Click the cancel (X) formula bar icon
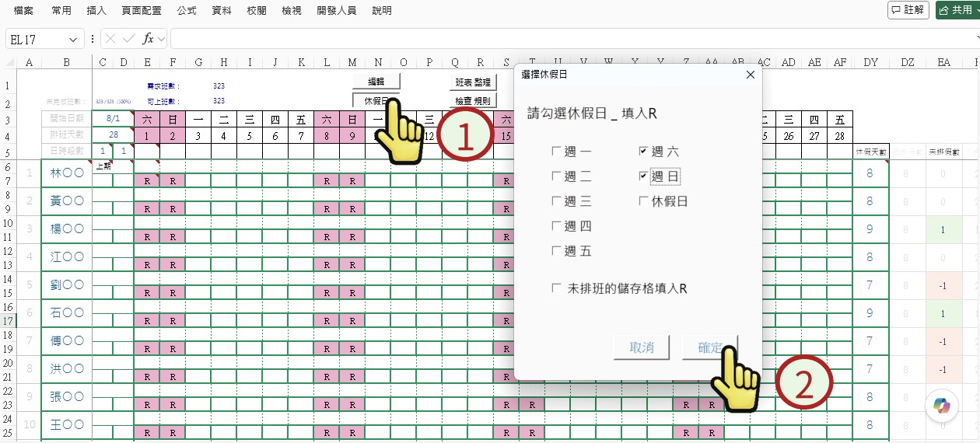Viewport: 980px width, 443px height. (x=111, y=39)
